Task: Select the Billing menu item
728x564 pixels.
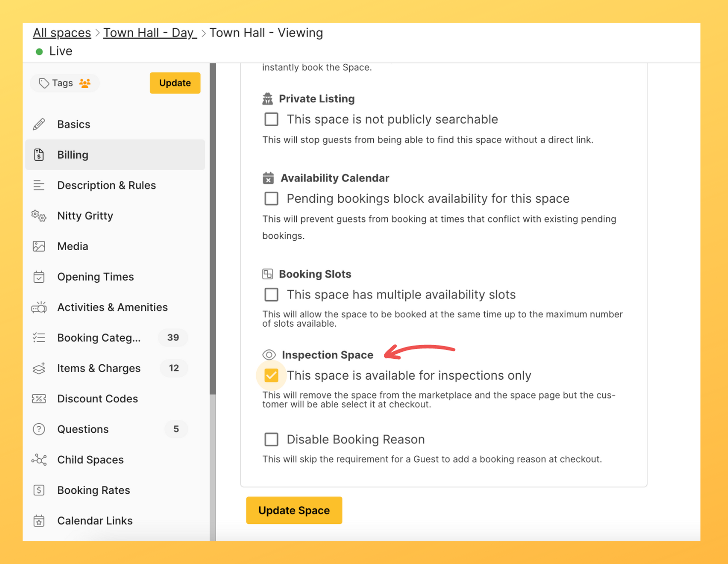Action: coord(115,155)
